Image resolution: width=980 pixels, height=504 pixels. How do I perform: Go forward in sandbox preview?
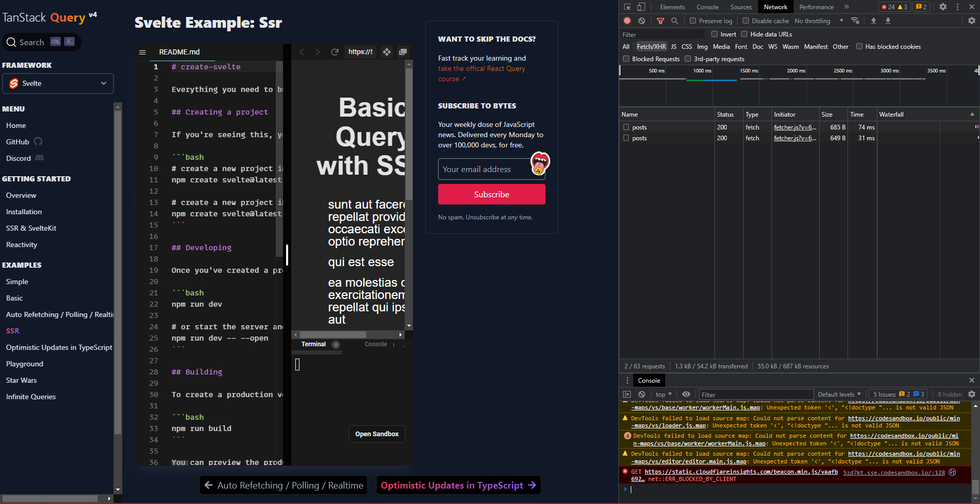pyautogui.click(x=317, y=52)
